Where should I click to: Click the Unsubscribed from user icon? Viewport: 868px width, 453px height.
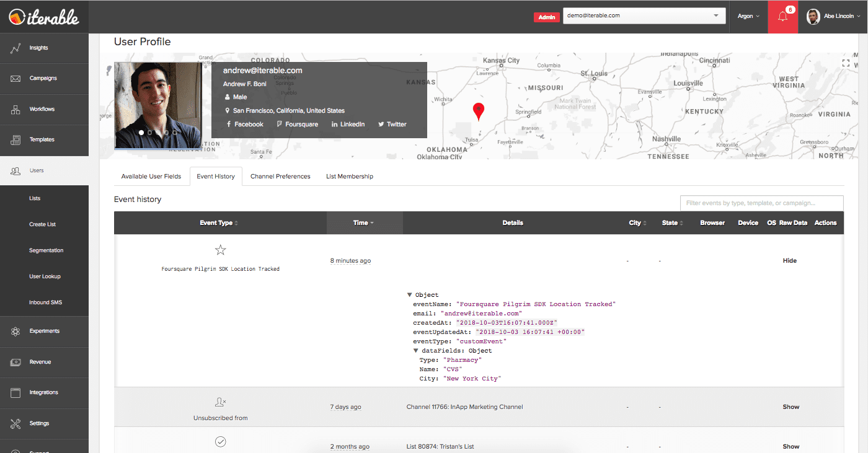pos(220,402)
